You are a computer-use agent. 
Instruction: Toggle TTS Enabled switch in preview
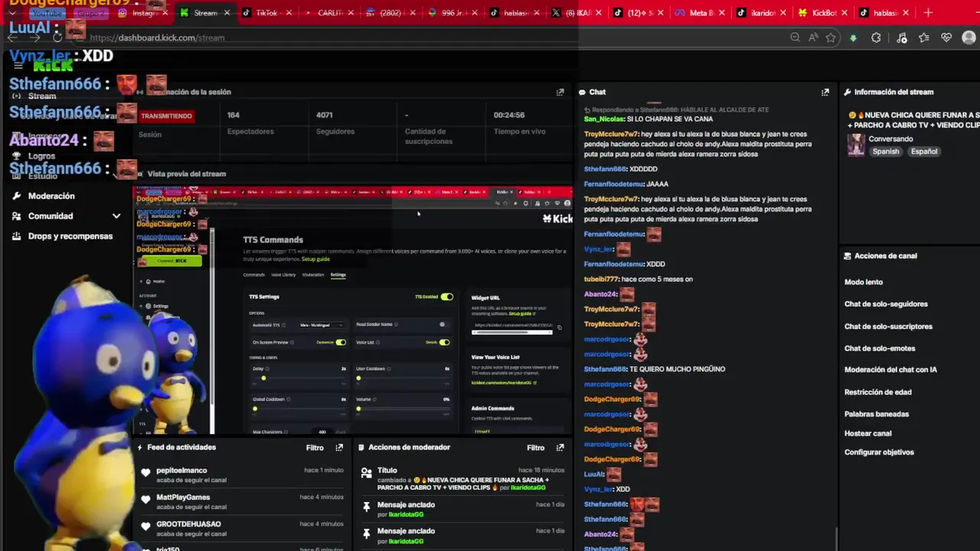click(x=446, y=297)
